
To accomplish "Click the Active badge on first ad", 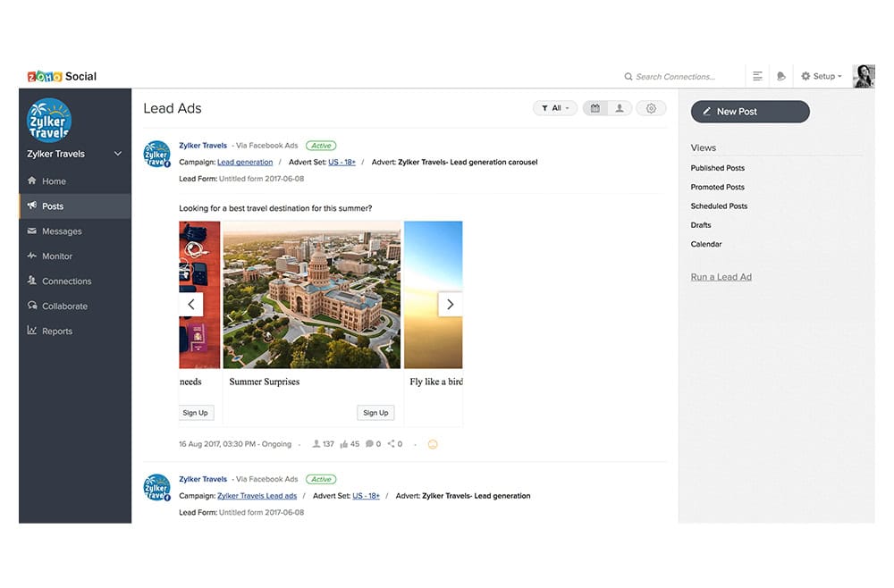I will [321, 146].
